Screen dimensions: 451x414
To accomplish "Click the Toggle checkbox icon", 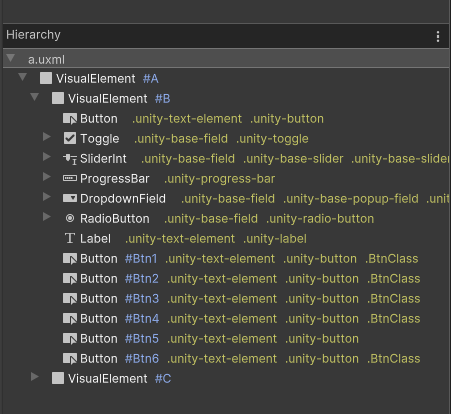I will [70, 138].
